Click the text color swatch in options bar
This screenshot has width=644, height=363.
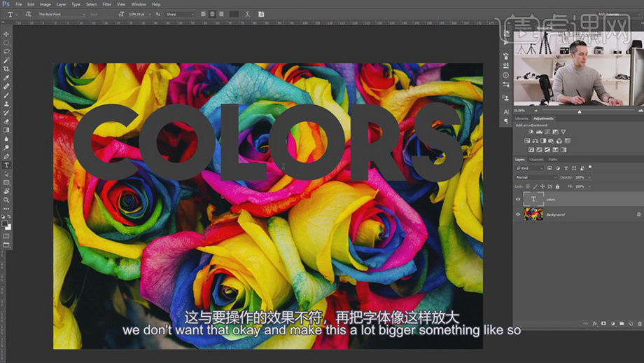click(234, 14)
